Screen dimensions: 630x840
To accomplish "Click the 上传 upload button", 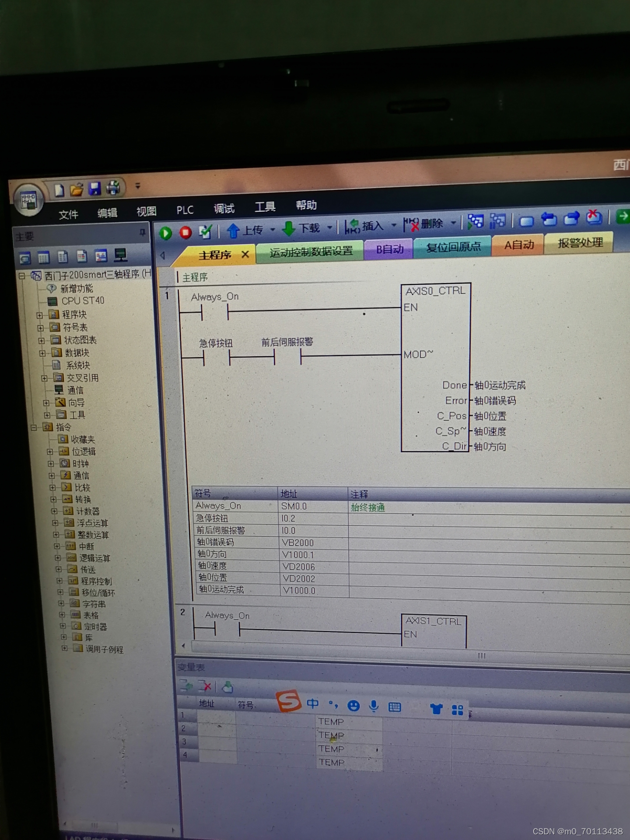I will click(x=245, y=230).
